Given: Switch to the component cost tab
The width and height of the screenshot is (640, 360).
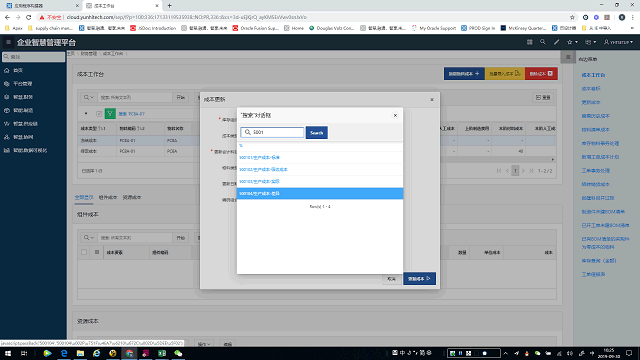Looking at the screenshot, I should click(x=108, y=198).
